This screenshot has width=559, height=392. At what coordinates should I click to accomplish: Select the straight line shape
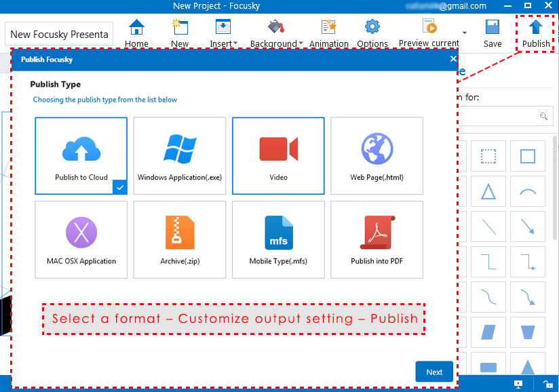[488, 227]
